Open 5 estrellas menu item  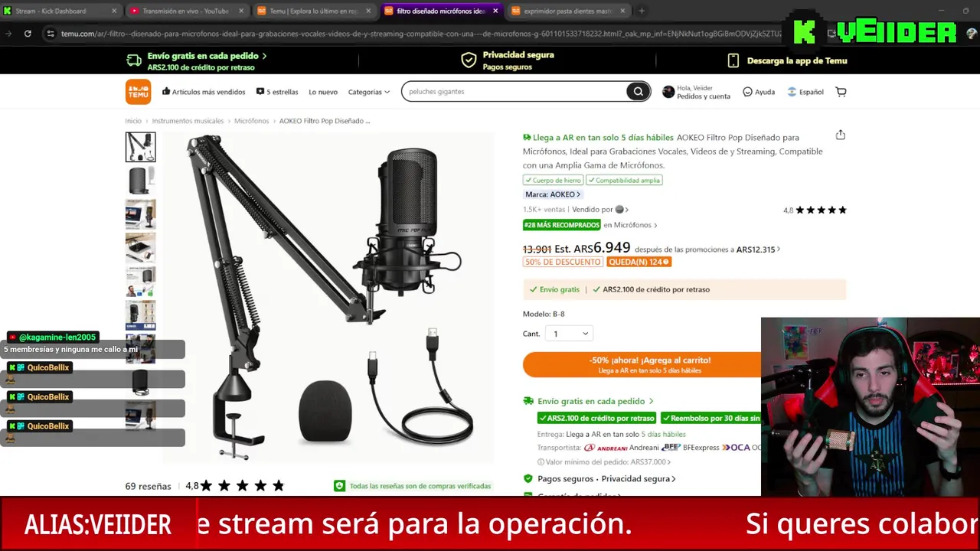[277, 92]
